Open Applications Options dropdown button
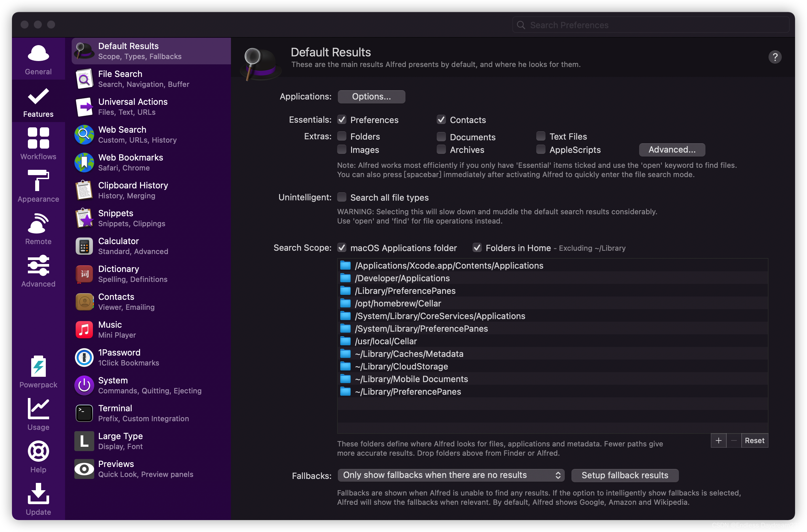This screenshot has width=807, height=532. [371, 97]
